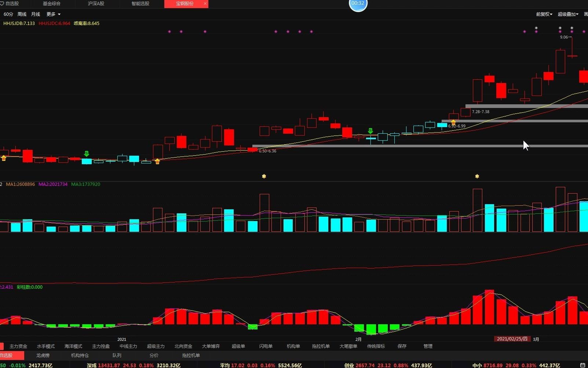The width and height of the screenshot is (588, 368).
Task: Click the 中小 index quote in status bar
Action: (516, 365)
